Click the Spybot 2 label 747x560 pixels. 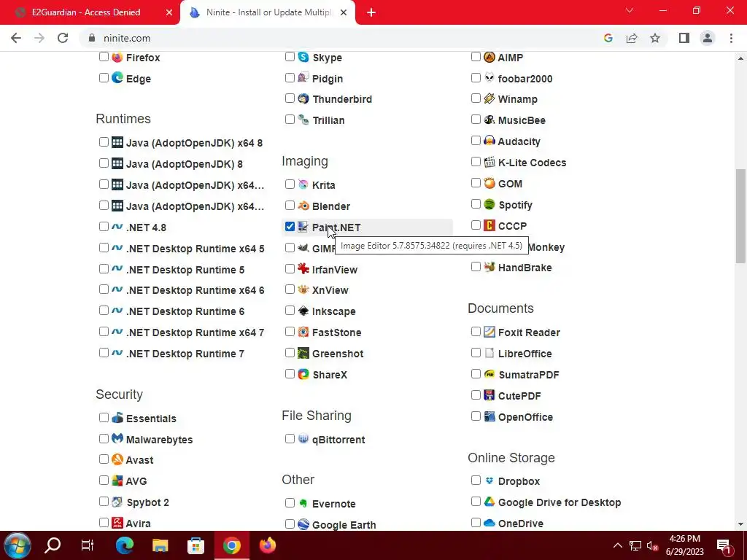point(147,502)
